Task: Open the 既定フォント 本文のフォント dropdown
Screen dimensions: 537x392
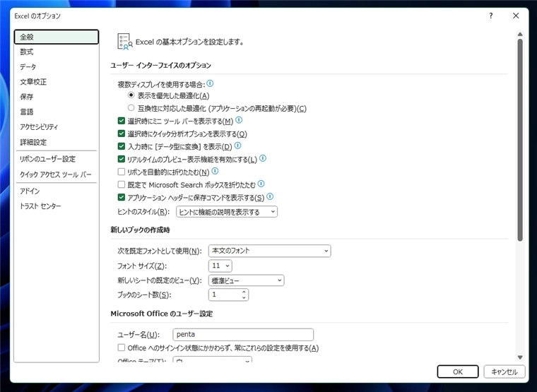Action: click(x=269, y=251)
